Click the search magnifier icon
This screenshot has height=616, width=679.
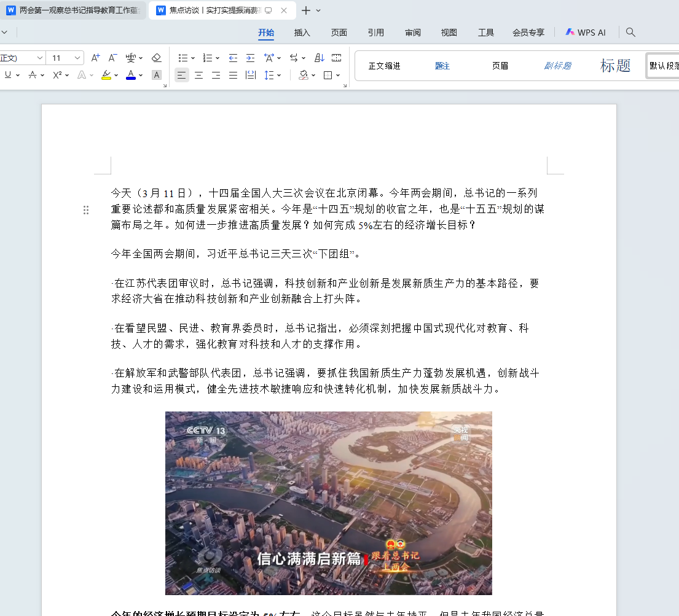pyautogui.click(x=630, y=32)
